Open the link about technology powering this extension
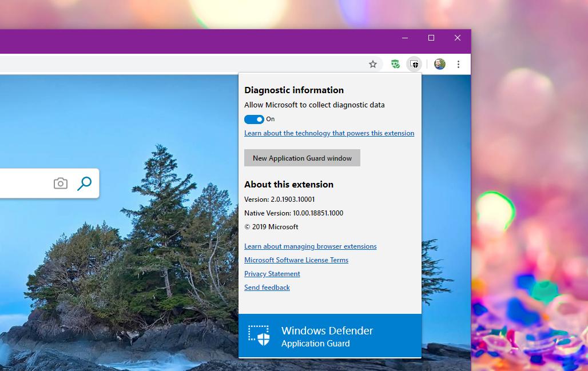588x371 pixels. click(x=329, y=133)
